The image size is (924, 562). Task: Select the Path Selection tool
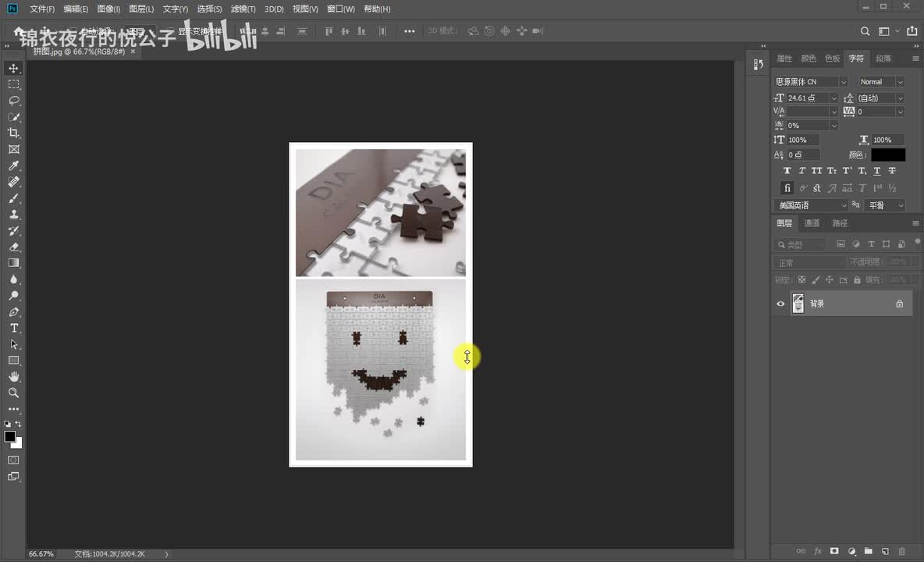(13, 344)
